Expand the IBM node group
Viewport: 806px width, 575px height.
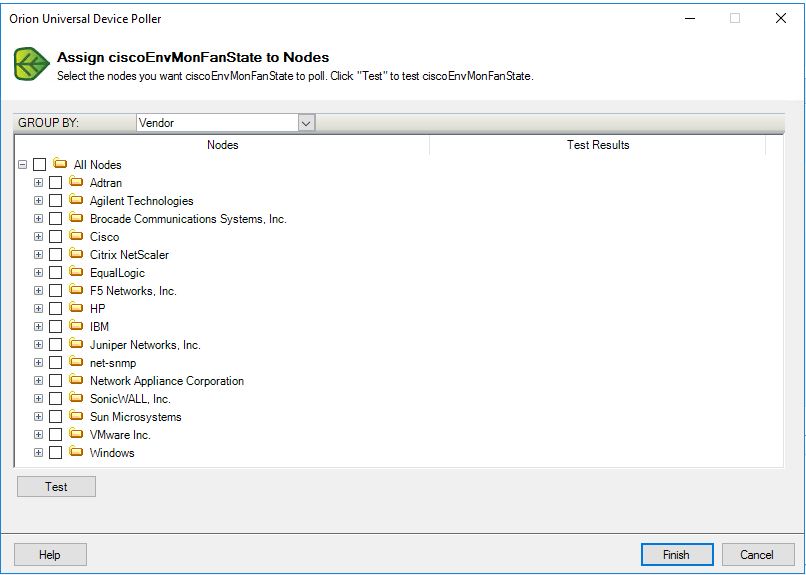point(38,326)
